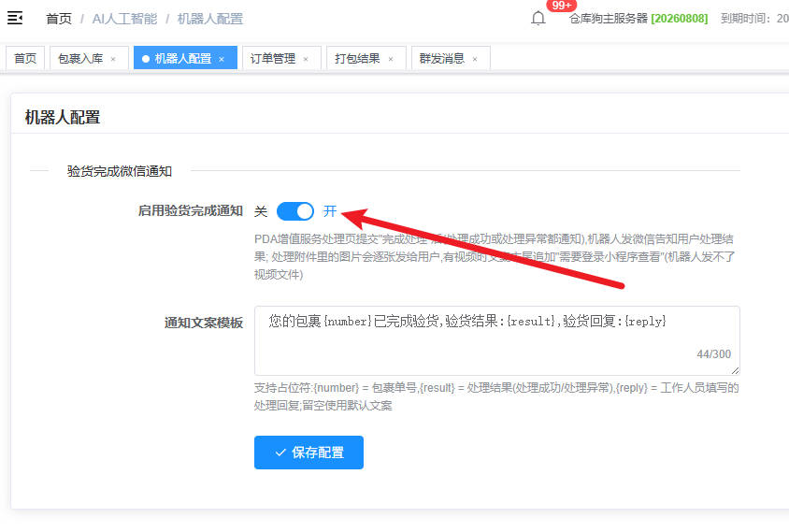
Task: Click the green [20260808] server ID
Action: click(x=680, y=19)
